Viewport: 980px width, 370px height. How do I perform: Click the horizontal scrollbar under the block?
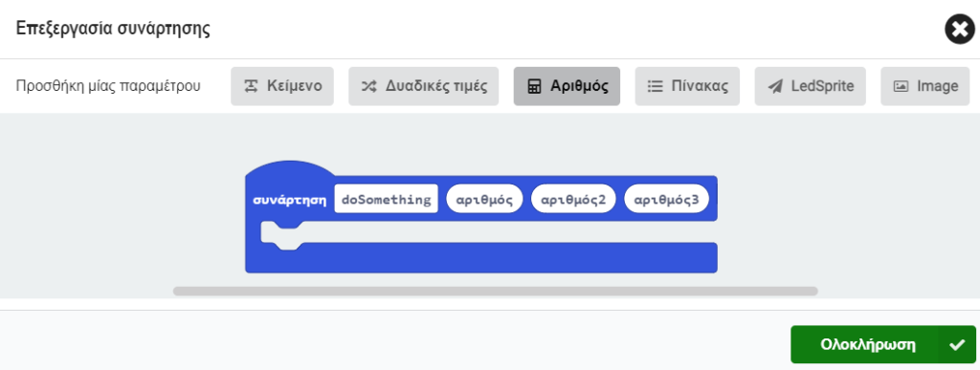495,291
